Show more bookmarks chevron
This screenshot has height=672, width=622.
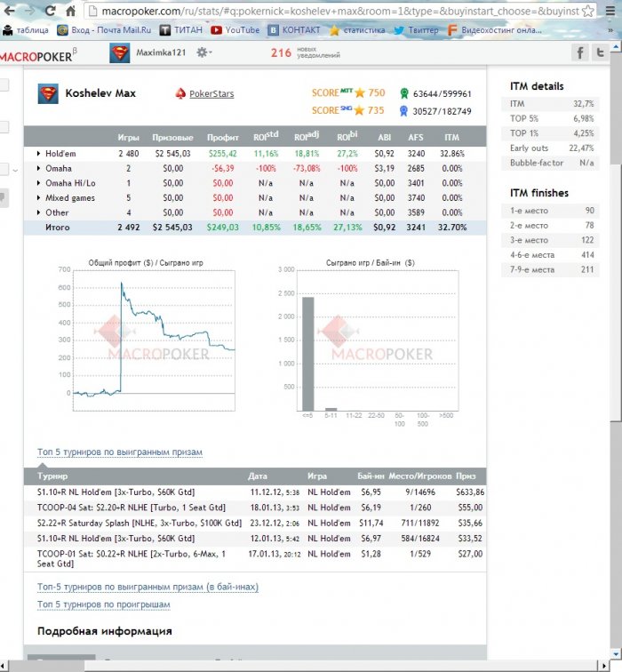pos(610,30)
